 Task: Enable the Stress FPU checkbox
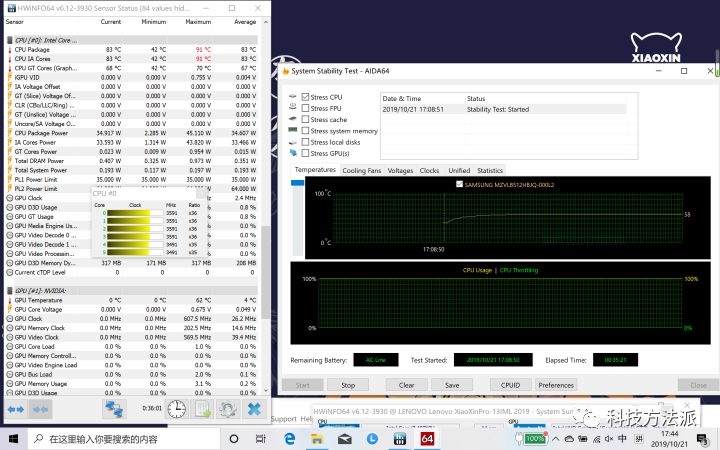(305, 108)
